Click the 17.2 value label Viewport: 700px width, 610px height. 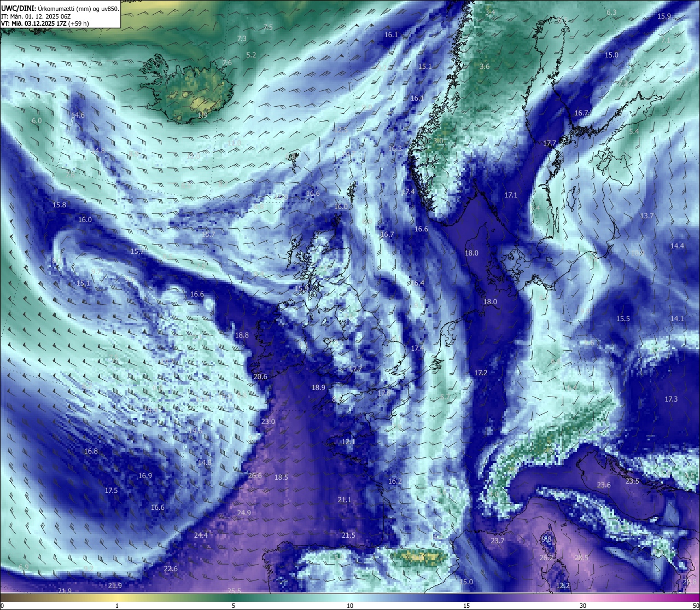481,373
